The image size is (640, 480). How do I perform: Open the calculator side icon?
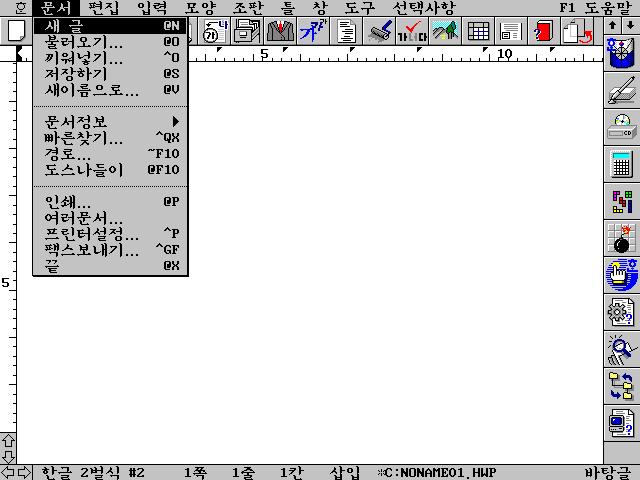622,164
